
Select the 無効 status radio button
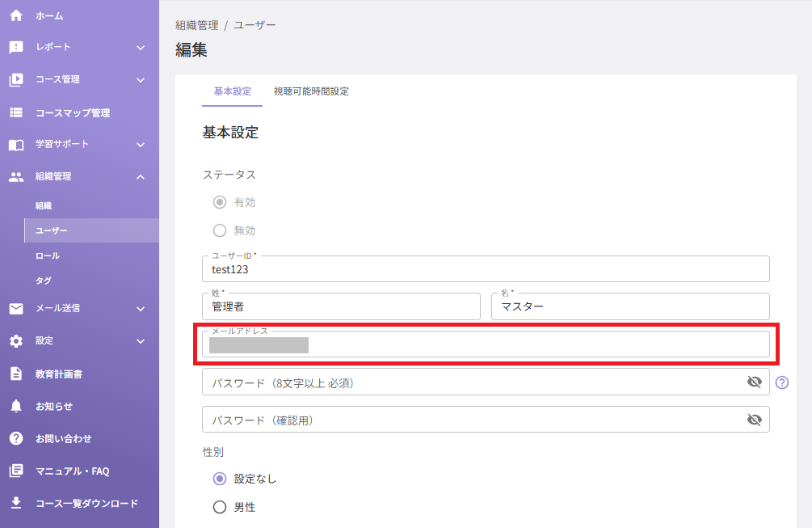tap(220, 230)
